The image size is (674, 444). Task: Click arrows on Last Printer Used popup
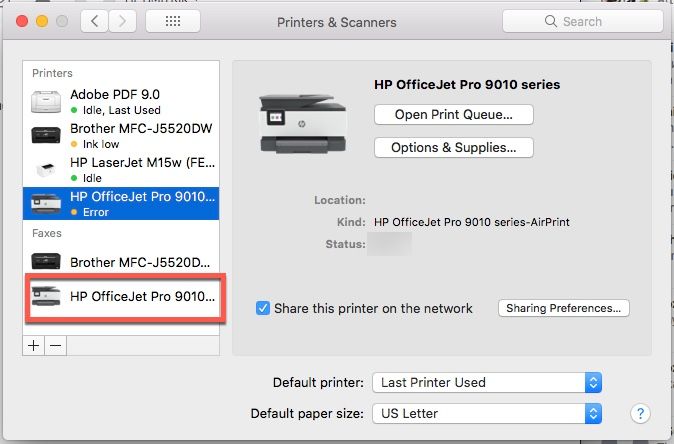pyautogui.click(x=593, y=383)
